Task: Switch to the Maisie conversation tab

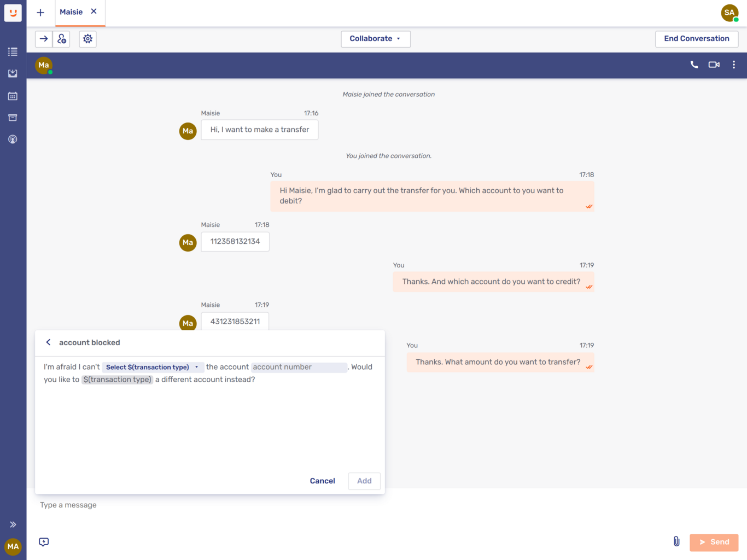Action: click(x=71, y=11)
